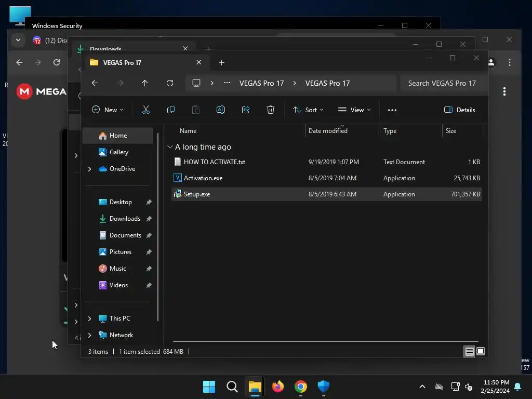532x399 pixels.
Task: Click the first VEGAS Pro 17 breadcrumb
Action: (261, 83)
